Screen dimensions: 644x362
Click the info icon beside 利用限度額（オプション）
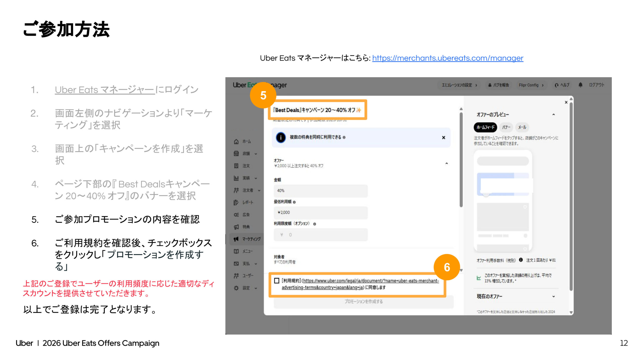(314, 224)
